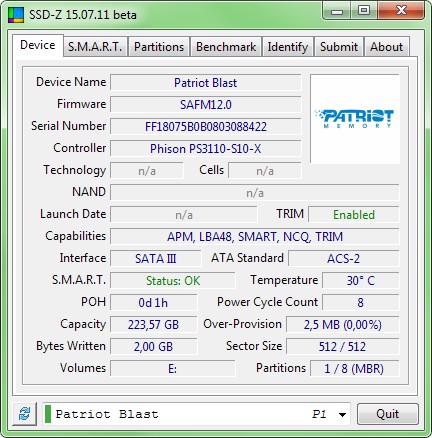Image resolution: width=432 pixels, height=438 pixels.
Task: Click Sector Size value 512 / 512
Action: pos(343,347)
